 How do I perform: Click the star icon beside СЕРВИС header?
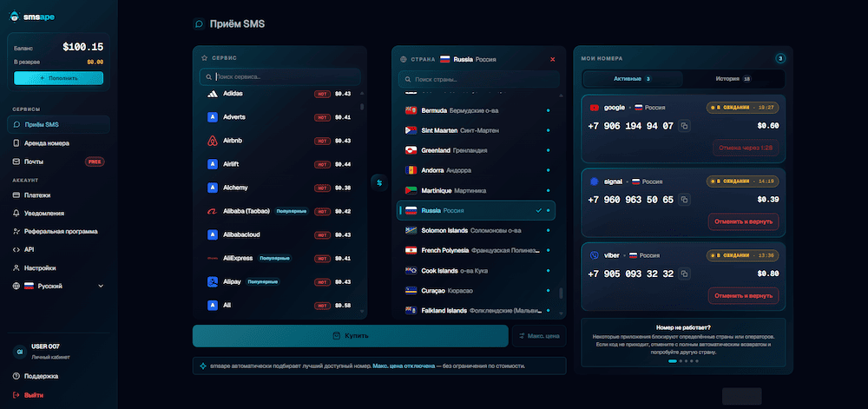point(204,57)
